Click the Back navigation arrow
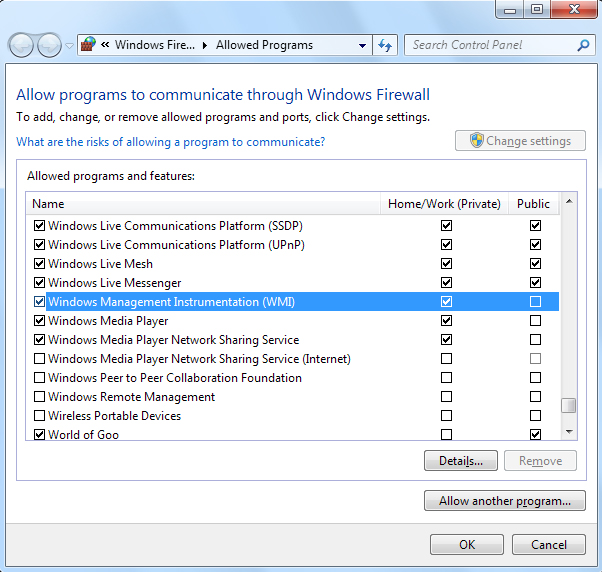 pos(21,45)
